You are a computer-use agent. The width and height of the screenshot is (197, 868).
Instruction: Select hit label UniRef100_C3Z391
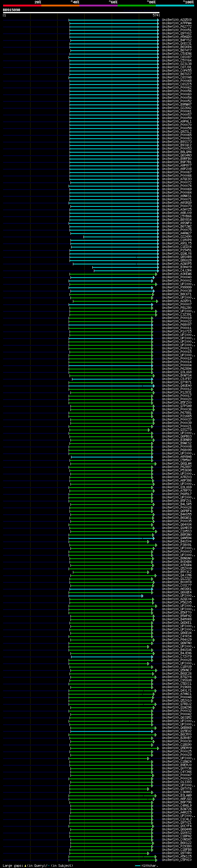point(177,314)
